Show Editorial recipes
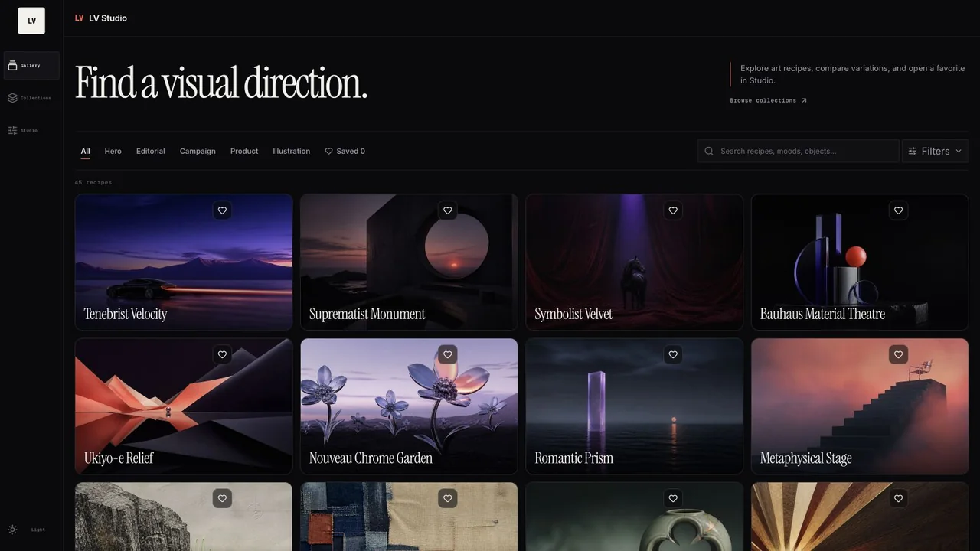 click(x=151, y=152)
